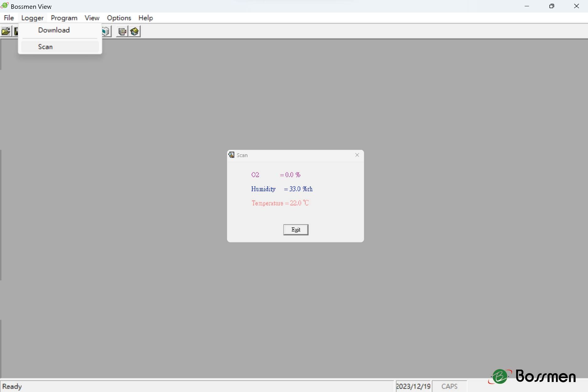588x392 pixels.
Task: Click the partially hidden save disk icon
Action: pos(16,31)
